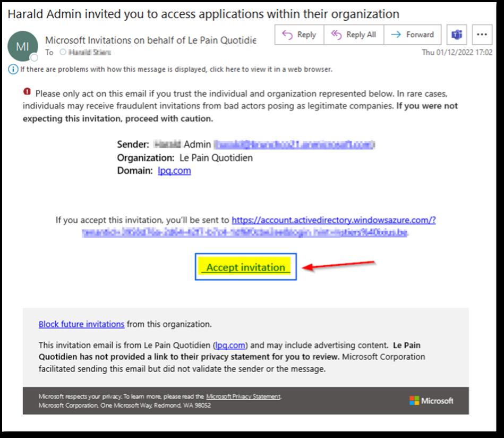Click the display problems info bar message
Viewport: 504px width, 438px height.
[x=176, y=69]
